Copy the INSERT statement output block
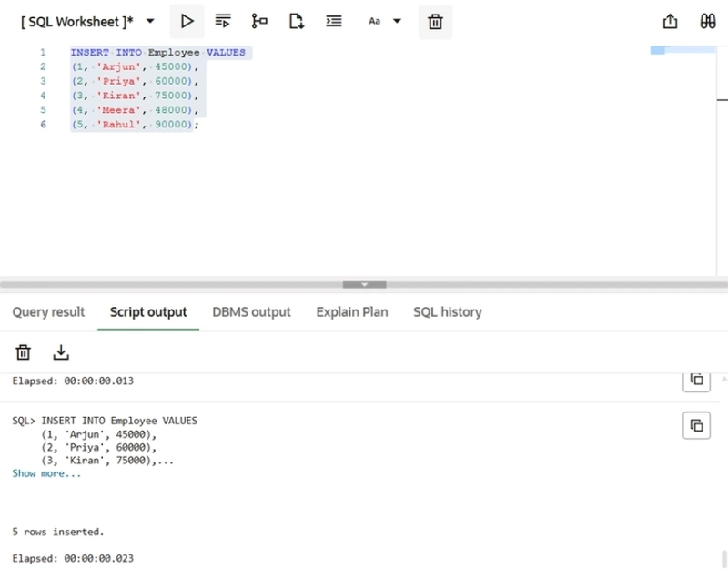Image resolution: width=728 pixels, height=569 pixels. (x=696, y=425)
